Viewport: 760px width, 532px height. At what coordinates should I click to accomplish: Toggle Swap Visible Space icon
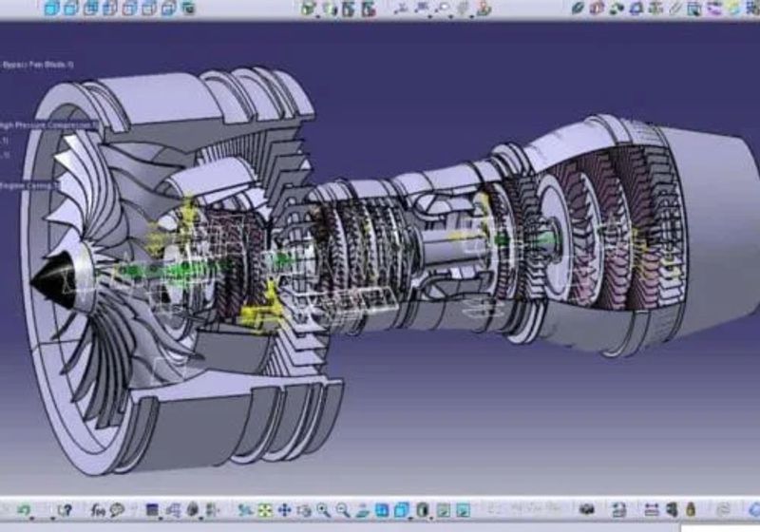coord(464,510)
